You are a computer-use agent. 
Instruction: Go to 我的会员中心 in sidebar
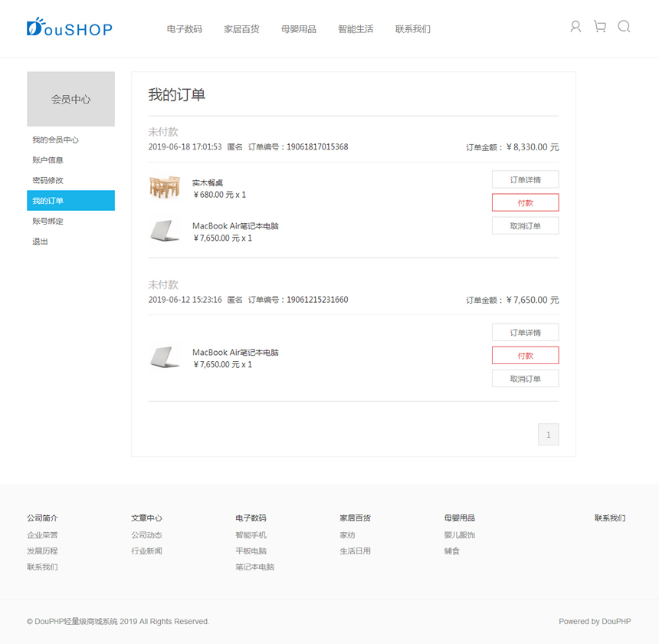(x=55, y=140)
